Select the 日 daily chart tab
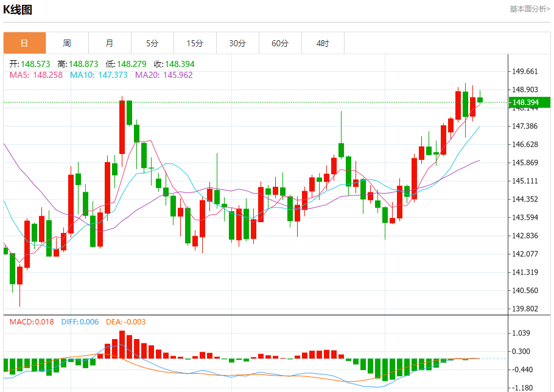This screenshot has height=392, width=554. [x=24, y=43]
